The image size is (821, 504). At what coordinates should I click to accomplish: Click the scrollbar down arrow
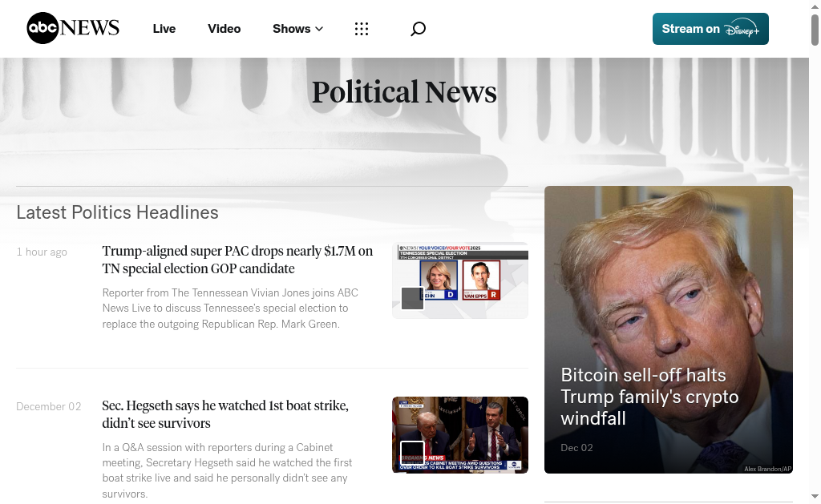(815, 498)
